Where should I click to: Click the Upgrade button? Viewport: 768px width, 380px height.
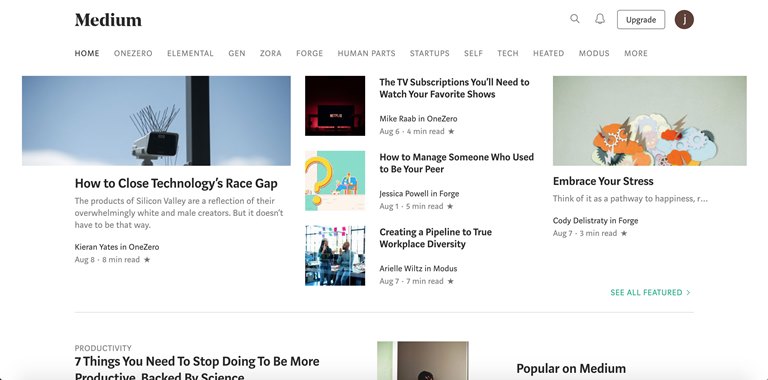pyautogui.click(x=641, y=20)
